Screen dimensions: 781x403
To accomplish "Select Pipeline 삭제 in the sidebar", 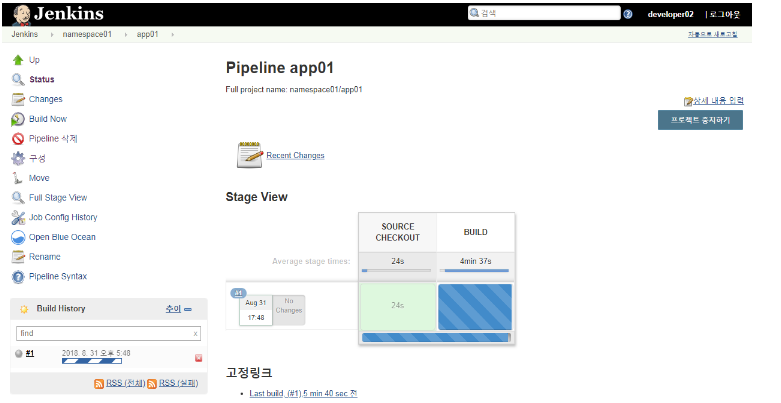I will pos(53,139).
